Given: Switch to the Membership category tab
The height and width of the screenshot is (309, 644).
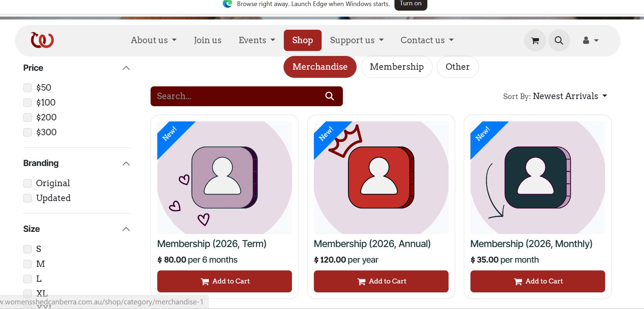Looking at the screenshot, I should 397,67.
